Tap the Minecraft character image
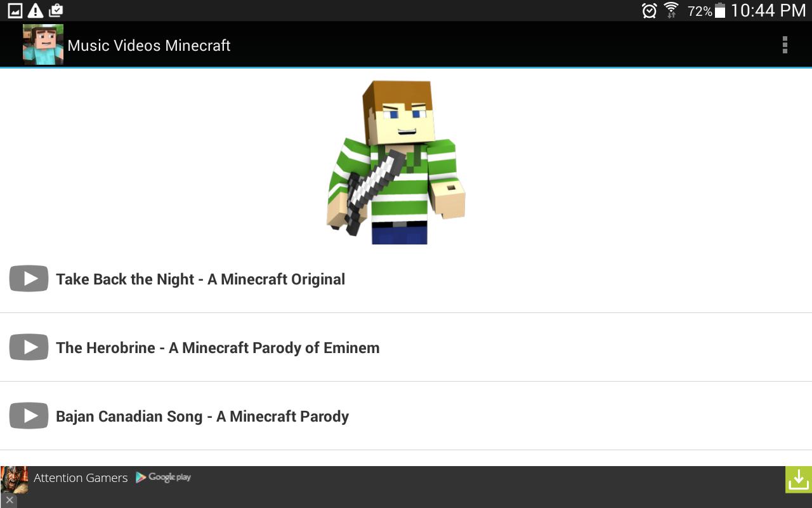 click(x=395, y=162)
